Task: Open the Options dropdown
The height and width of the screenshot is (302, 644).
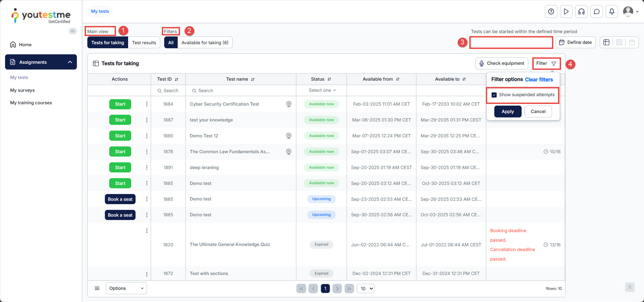Action: (126, 288)
